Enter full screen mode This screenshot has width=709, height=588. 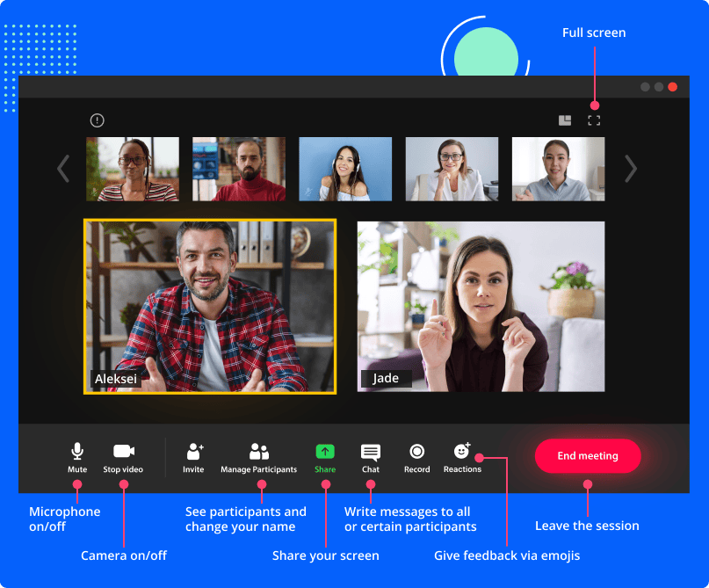pos(594,120)
